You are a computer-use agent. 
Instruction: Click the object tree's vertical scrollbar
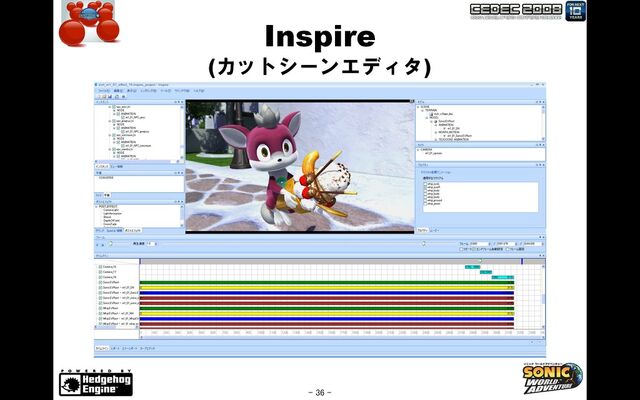(x=181, y=133)
